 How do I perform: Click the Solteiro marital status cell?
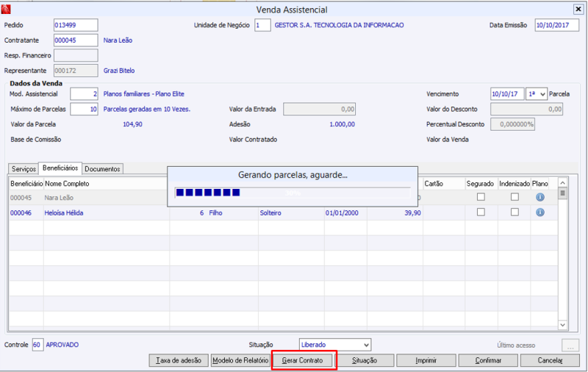(270, 213)
